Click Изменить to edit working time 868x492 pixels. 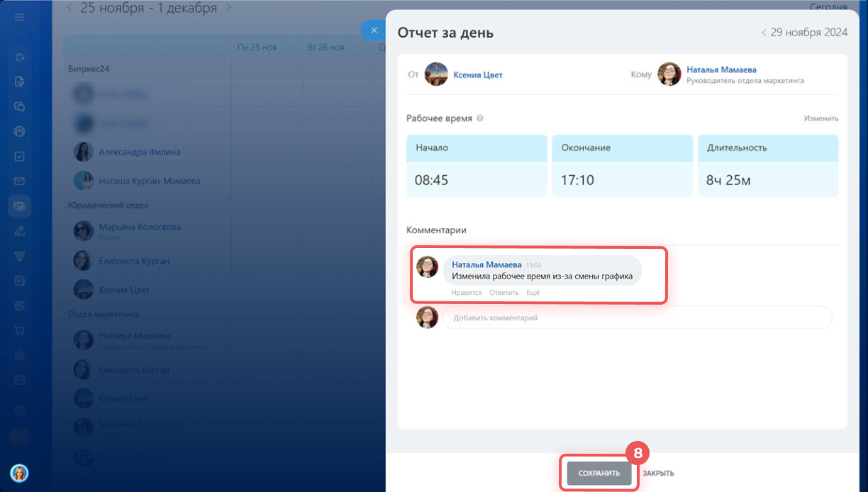tap(820, 118)
